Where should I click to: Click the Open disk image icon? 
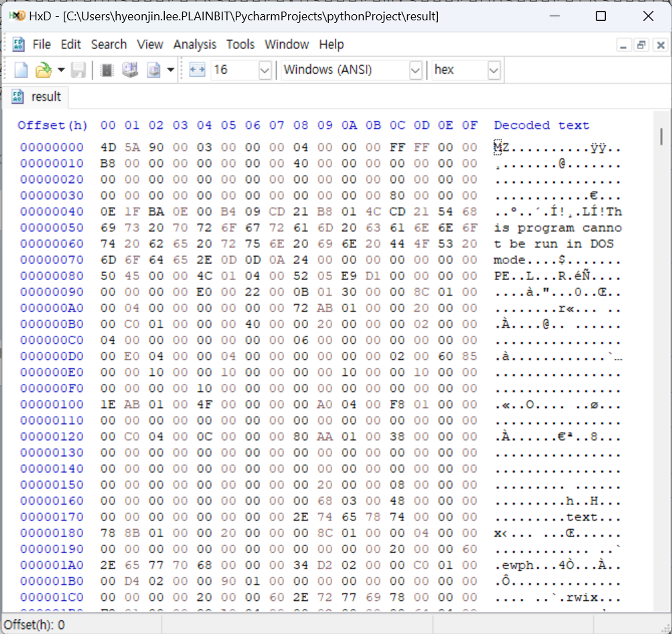tap(154, 70)
